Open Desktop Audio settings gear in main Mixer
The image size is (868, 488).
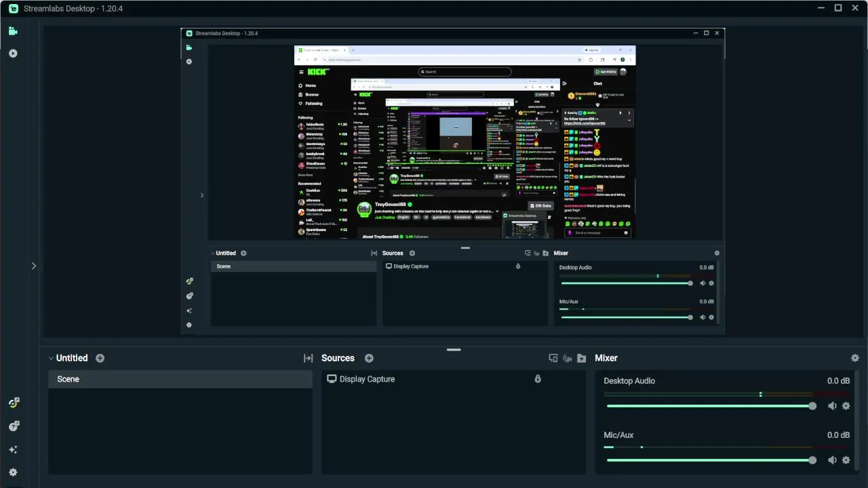coord(846,406)
